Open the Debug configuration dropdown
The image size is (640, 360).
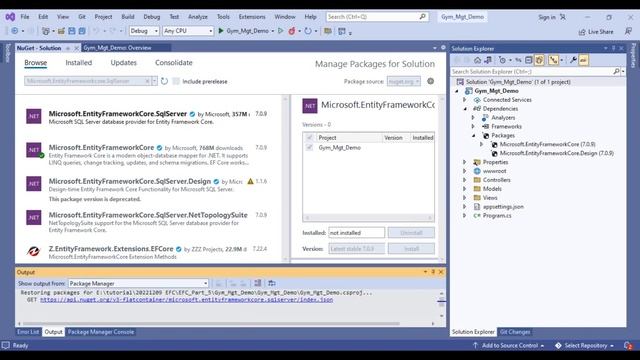tap(144, 31)
